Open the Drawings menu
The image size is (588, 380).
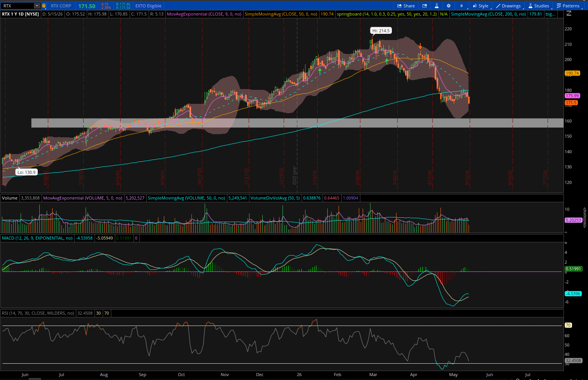[x=508, y=6]
